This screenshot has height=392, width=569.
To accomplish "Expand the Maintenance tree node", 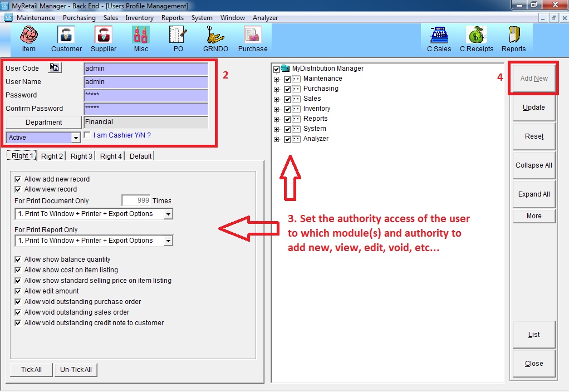I will (277, 79).
